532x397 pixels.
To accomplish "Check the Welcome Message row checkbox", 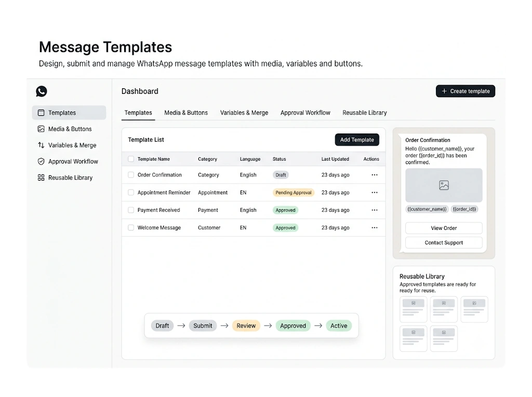I will (131, 228).
